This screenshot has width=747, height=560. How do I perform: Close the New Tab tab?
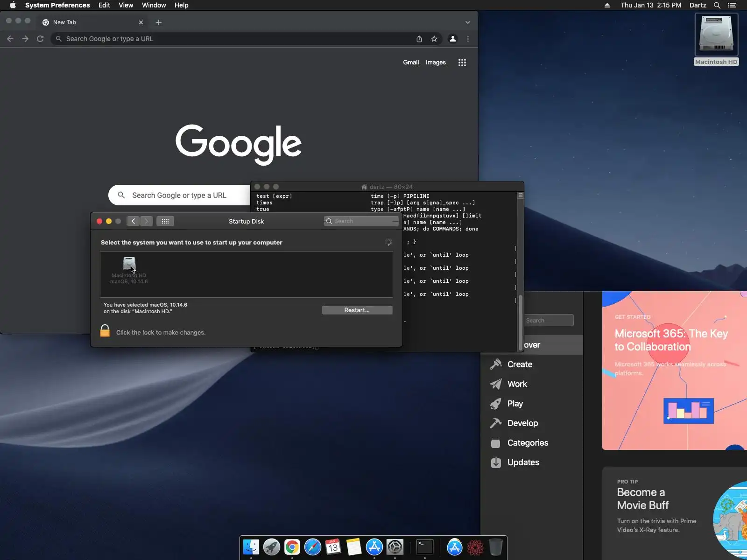[141, 22]
